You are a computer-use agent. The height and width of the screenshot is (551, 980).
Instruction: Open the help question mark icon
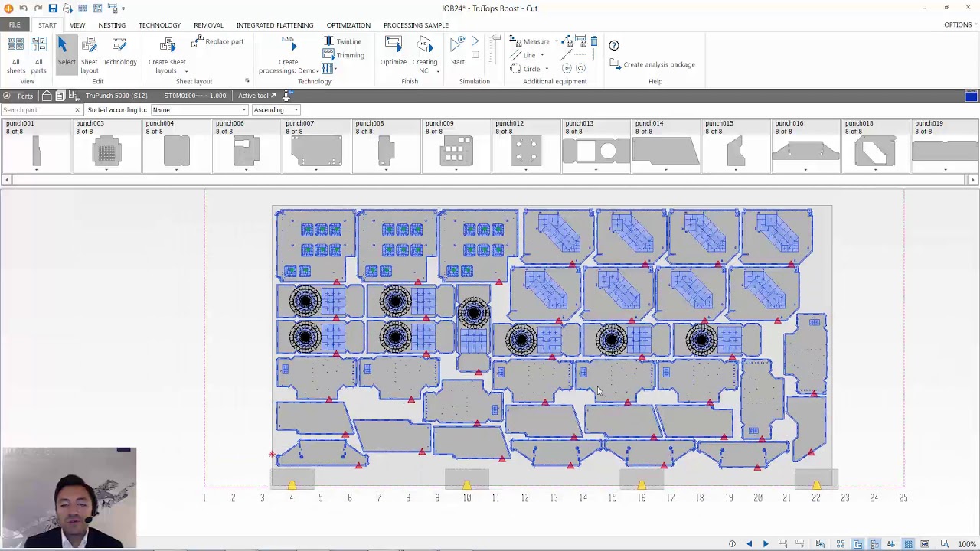(614, 45)
